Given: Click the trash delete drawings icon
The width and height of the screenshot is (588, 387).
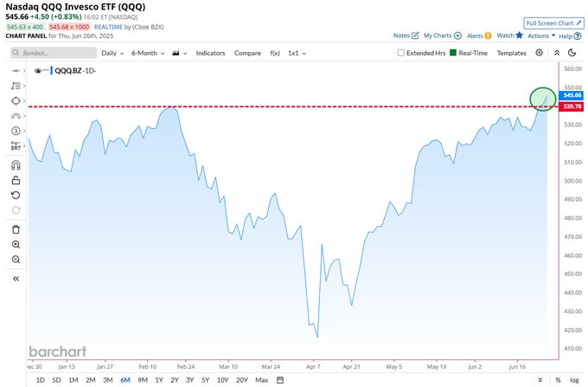Looking at the screenshot, I should [16, 229].
